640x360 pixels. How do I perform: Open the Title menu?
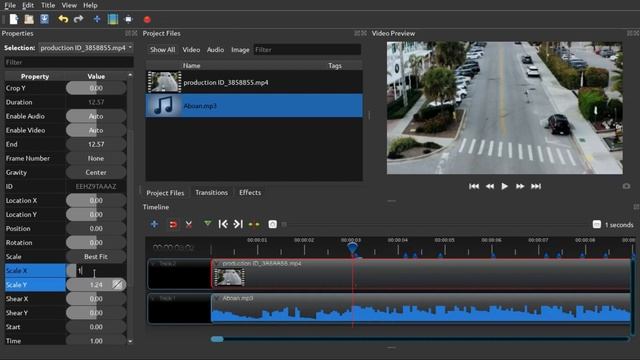[48, 5]
